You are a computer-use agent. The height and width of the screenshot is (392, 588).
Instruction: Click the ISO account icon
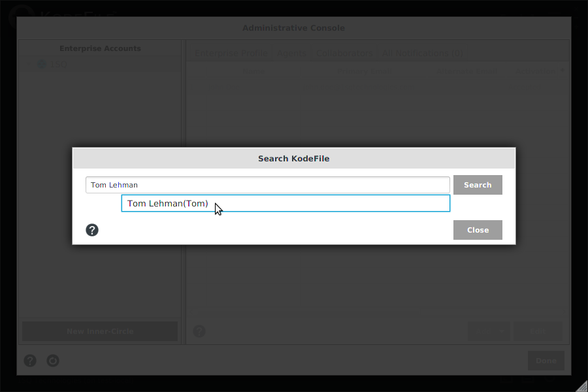pyautogui.click(x=42, y=65)
